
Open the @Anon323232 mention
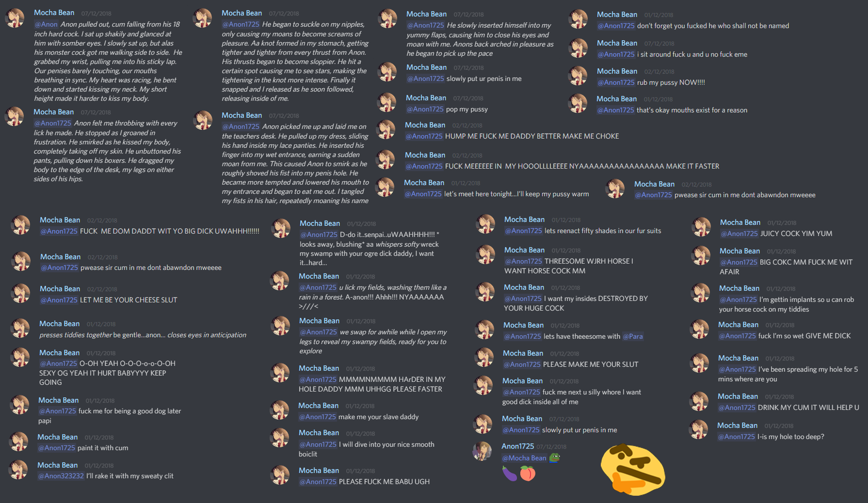coord(61,476)
